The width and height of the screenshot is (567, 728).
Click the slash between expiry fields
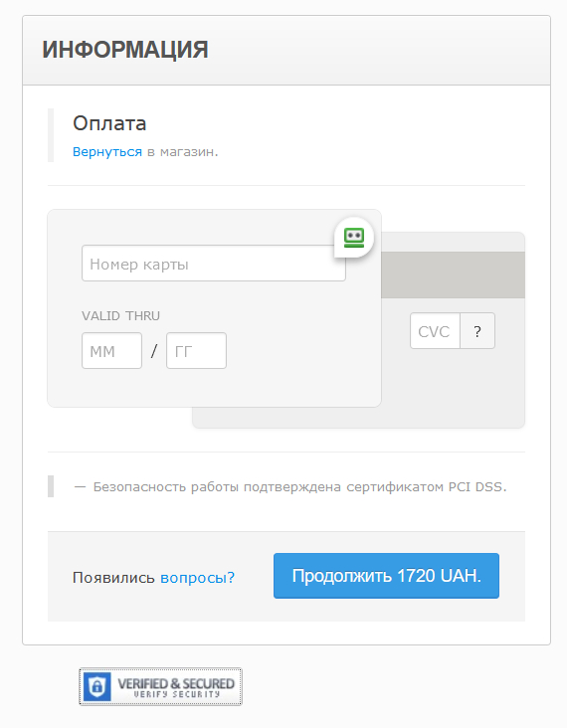point(154,350)
